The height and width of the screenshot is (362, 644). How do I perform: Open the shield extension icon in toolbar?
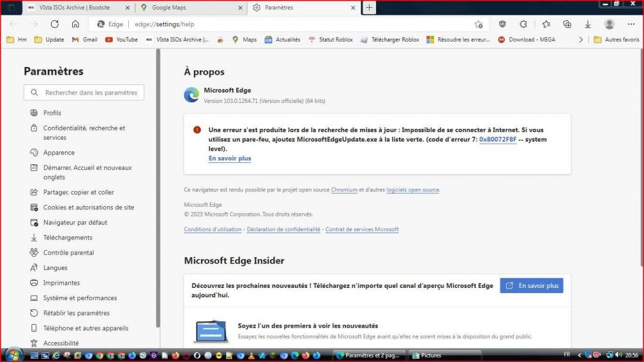[502, 24]
